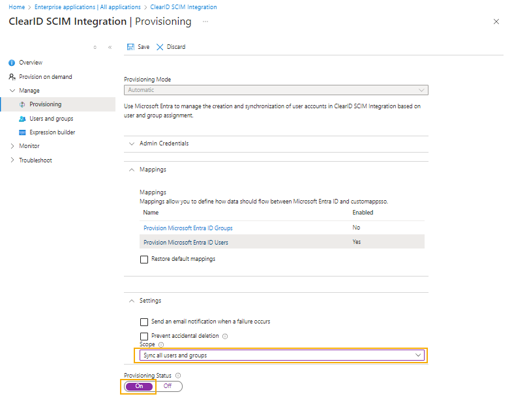512x420 pixels.
Task: Collapse the Settings section
Action: [x=132, y=301]
